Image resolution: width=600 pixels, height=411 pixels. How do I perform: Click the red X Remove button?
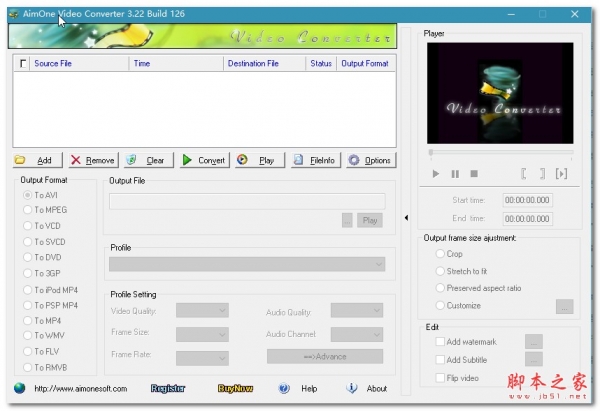tap(93, 160)
